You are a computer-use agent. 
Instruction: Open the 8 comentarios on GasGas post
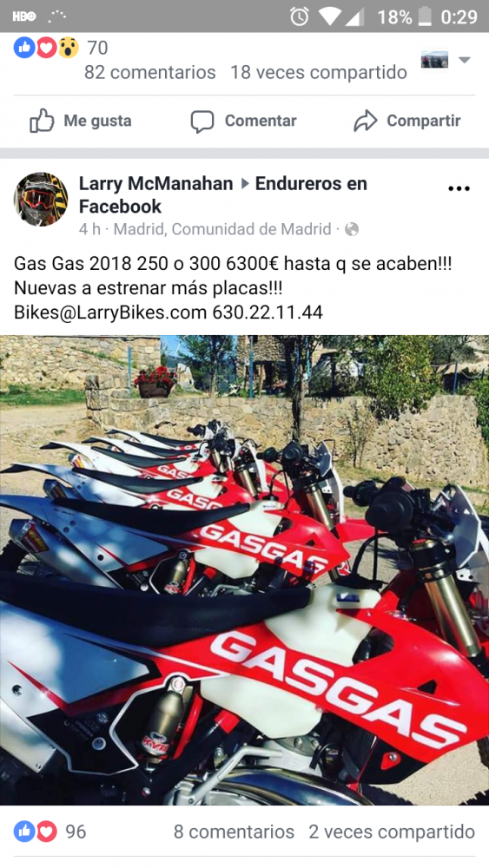(x=235, y=832)
